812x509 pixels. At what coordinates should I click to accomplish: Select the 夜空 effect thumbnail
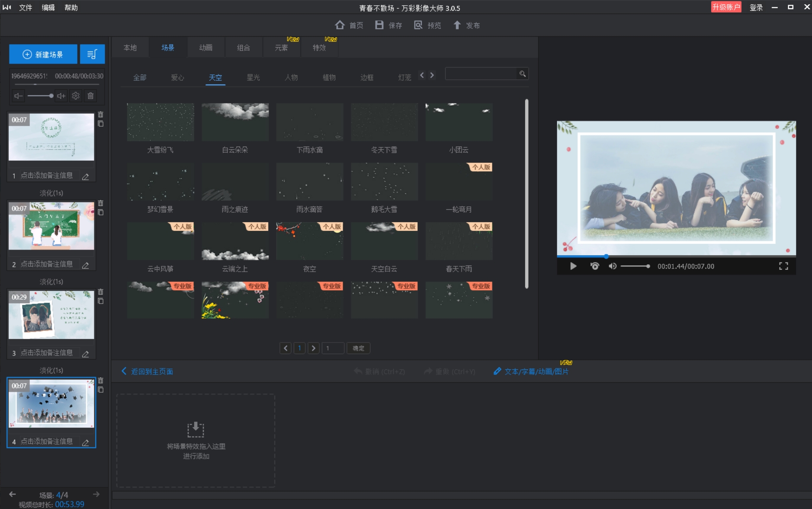[310, 241]
